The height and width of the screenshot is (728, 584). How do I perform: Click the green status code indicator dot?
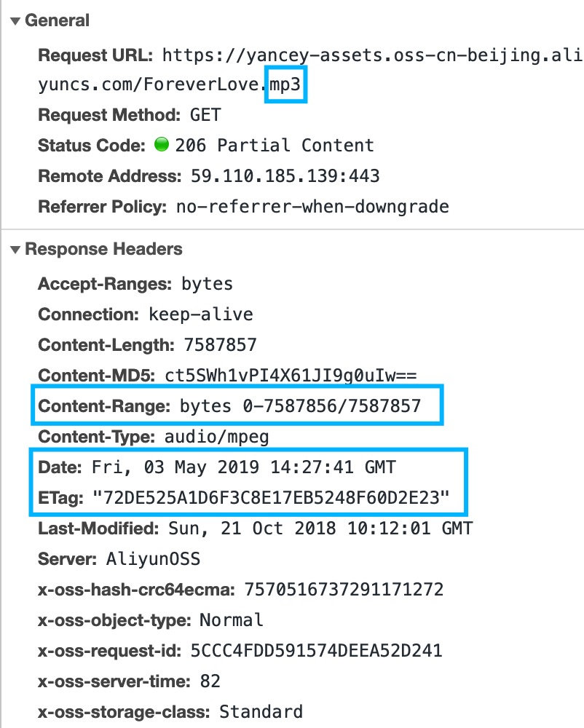coord(162,144)
